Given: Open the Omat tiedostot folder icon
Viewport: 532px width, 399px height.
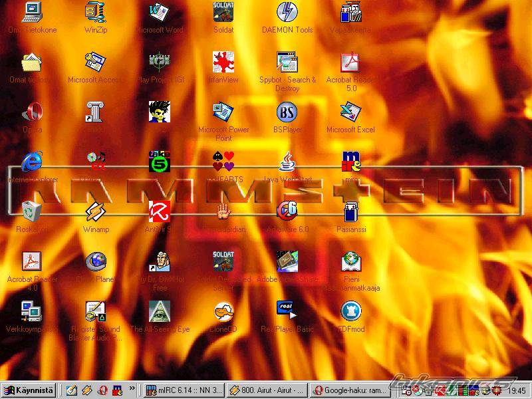Looking at the screenshot, I should click(32, 62).
